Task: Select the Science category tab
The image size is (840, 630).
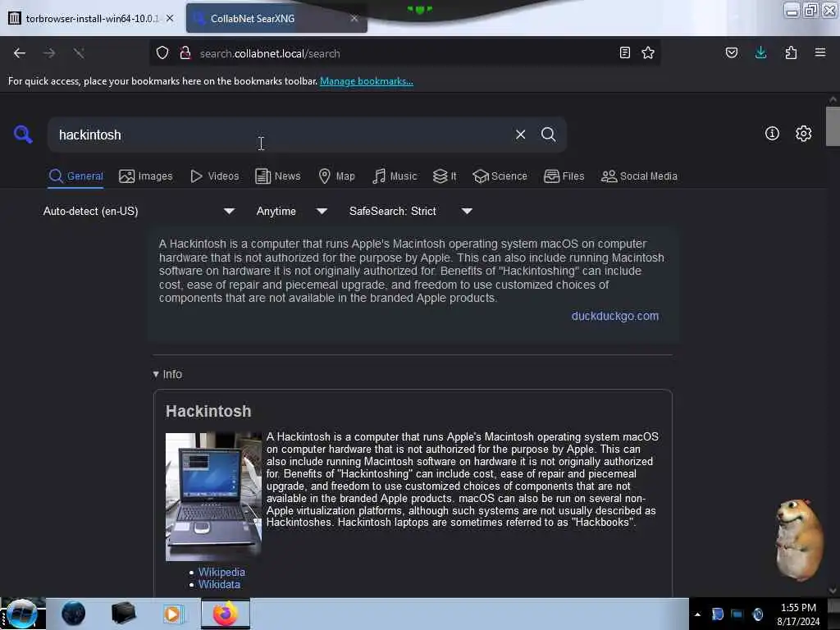Action: click(x=500, y=176)
